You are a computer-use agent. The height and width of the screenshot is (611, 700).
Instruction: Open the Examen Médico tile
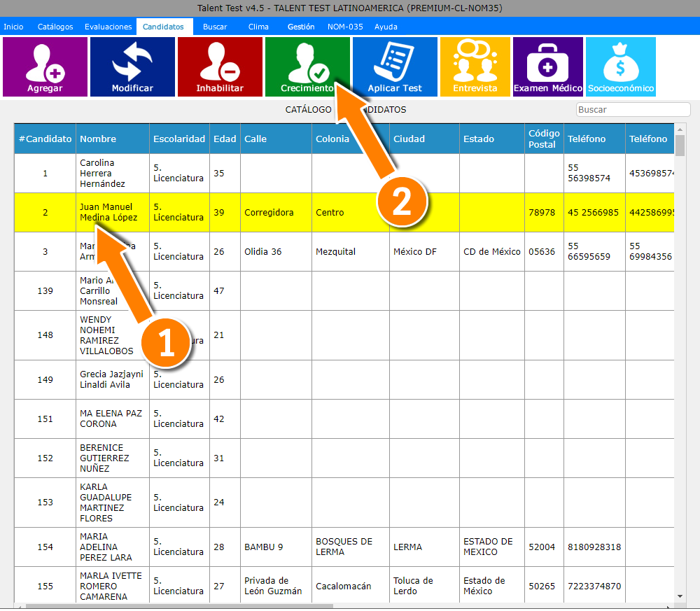tap(548, 66)
